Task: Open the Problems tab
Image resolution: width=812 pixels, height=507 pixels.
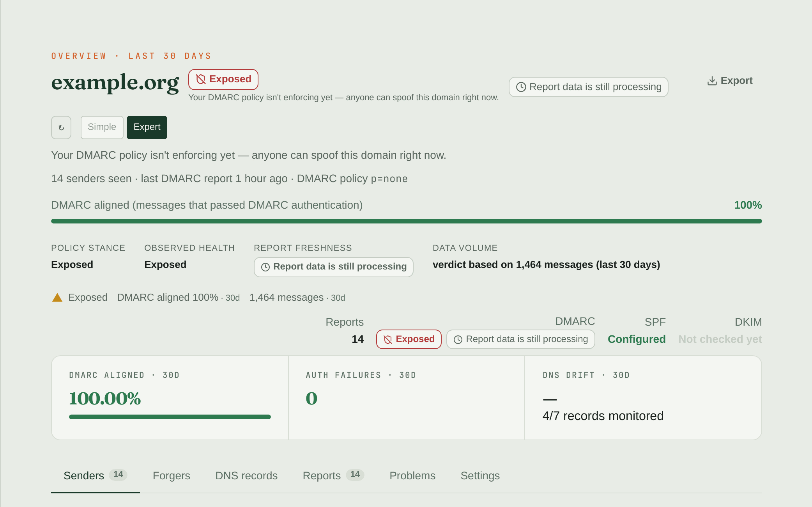Action: pyautogui.click(x=412, y=476)
